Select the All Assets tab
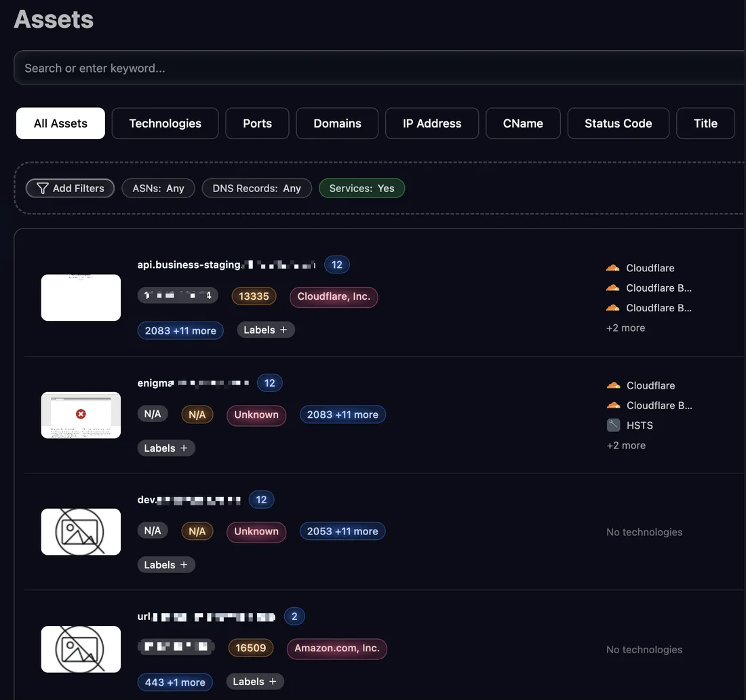Screen dimensions: 746x700 tap(60, 123)
